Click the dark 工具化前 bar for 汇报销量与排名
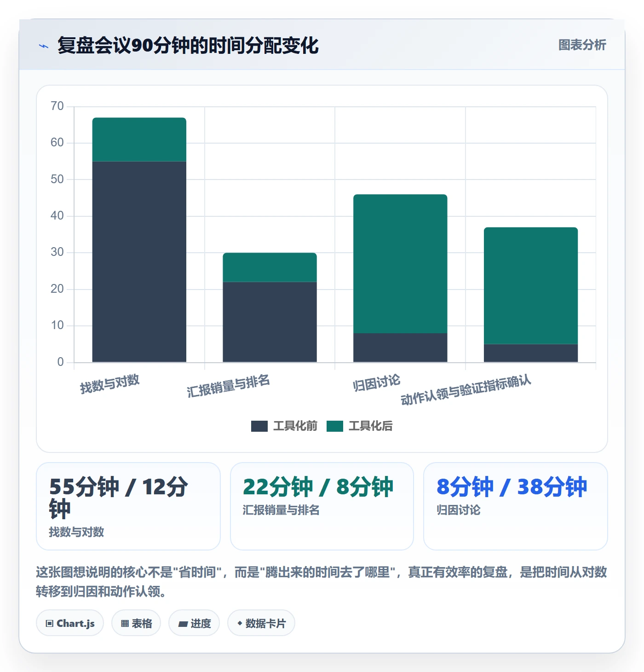Viewport: 644px width, 672px height. pos(270,322)
